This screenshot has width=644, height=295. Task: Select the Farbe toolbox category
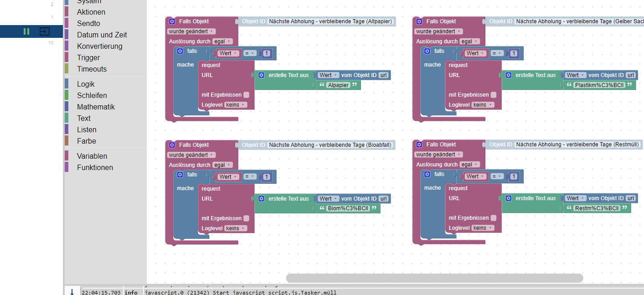tap(87, 141)
